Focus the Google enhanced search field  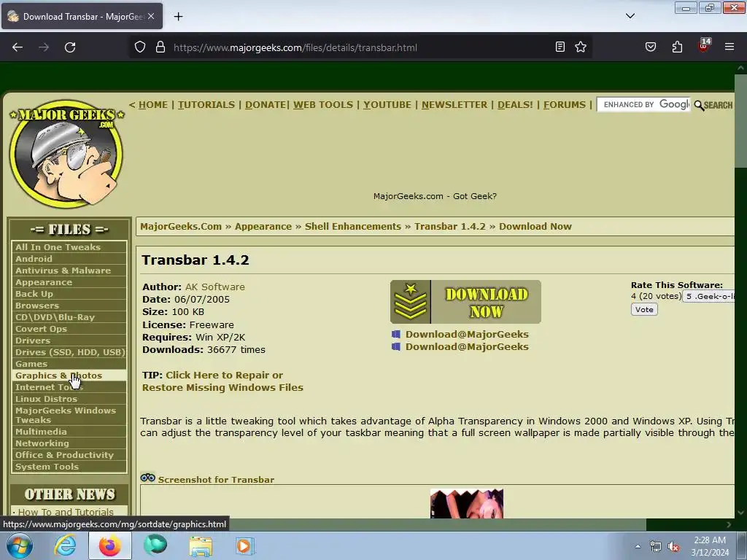[643, 104]
